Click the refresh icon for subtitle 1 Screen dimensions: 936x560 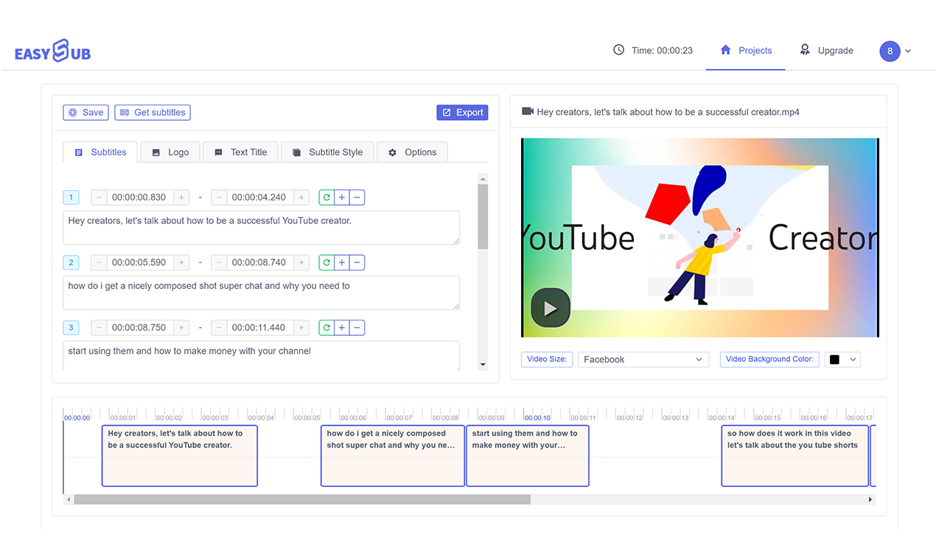click(x=326, y=197)
